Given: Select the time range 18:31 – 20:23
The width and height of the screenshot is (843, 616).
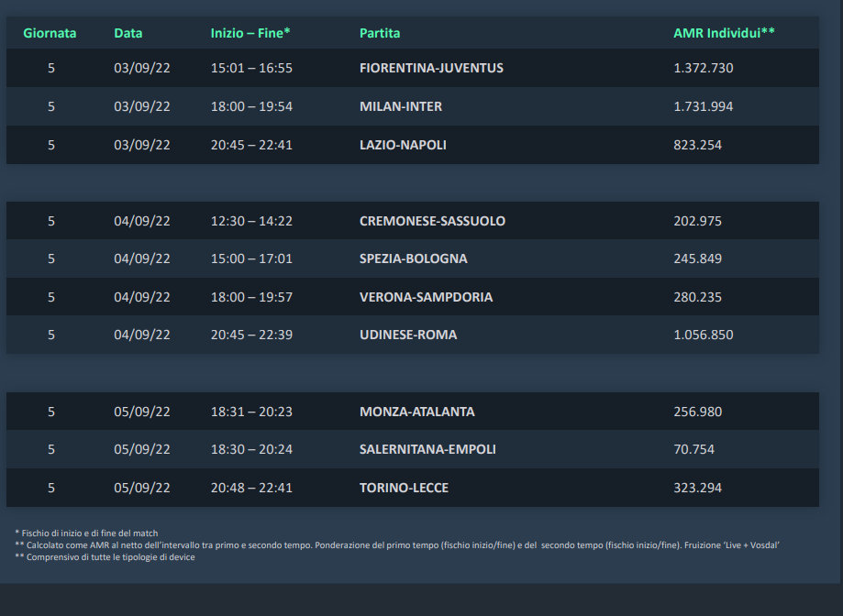Looking at the screenshot, I should pyautogui.click(x=251, y=412).
